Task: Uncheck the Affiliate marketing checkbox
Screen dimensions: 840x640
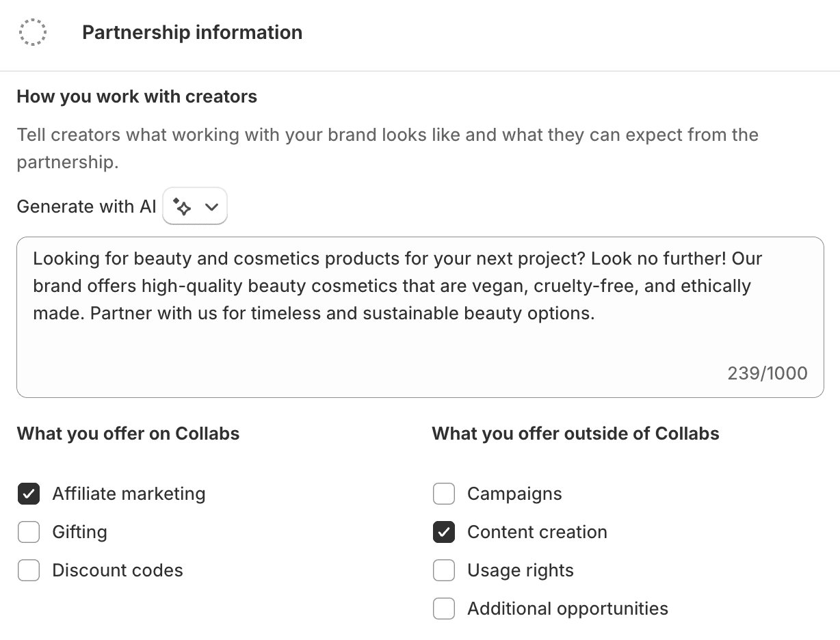Action: (x=29, y=494)
